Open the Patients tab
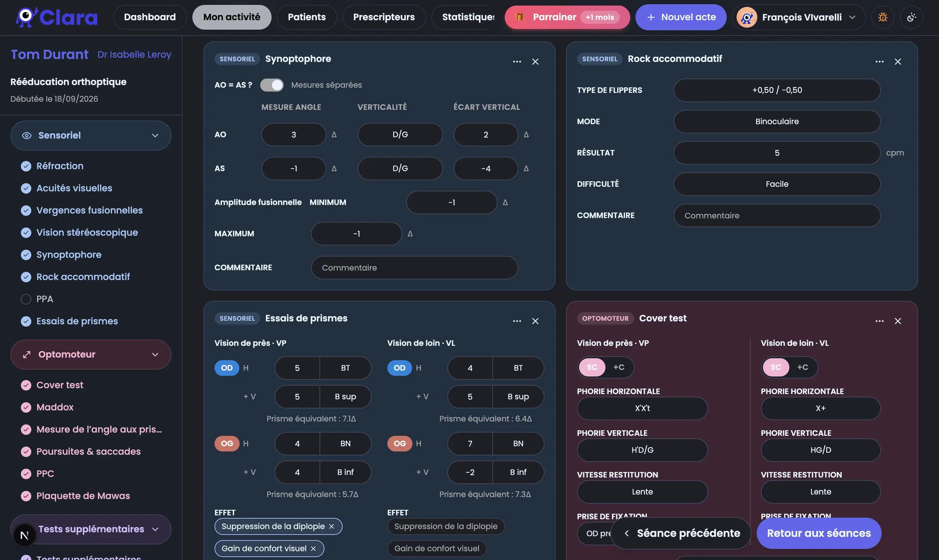 coord(306,17)
